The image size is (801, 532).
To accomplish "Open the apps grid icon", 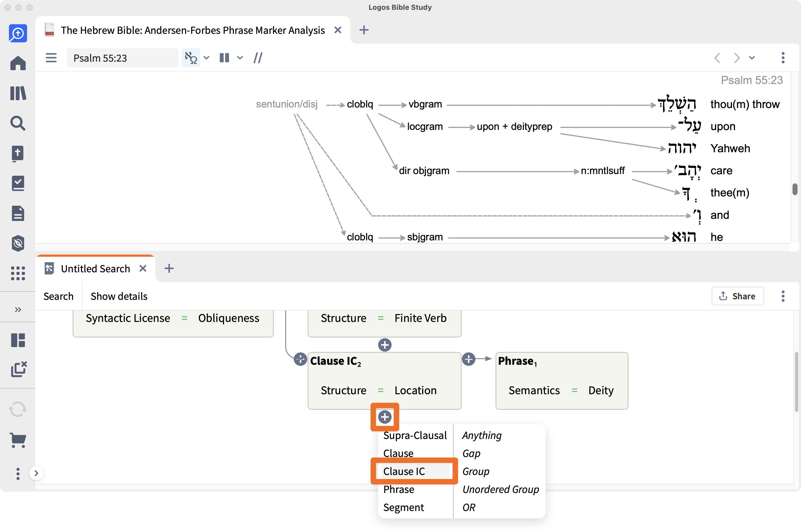I will [x=18, y=273].
